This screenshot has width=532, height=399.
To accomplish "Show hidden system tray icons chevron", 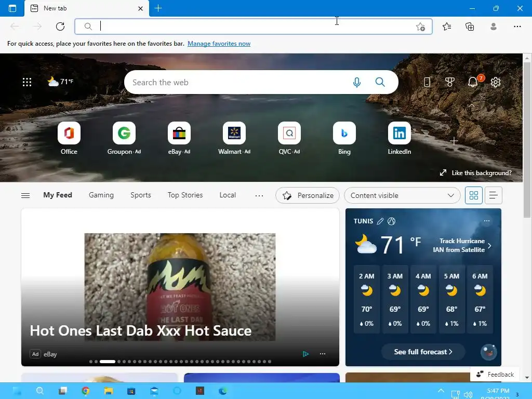I will (x=441, y=391).
